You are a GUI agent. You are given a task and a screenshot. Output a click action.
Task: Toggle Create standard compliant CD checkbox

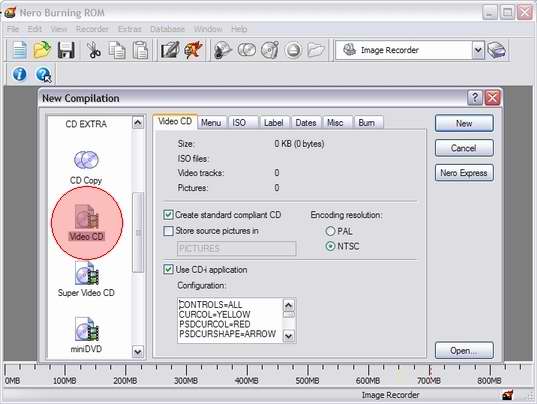pos(168,215)
